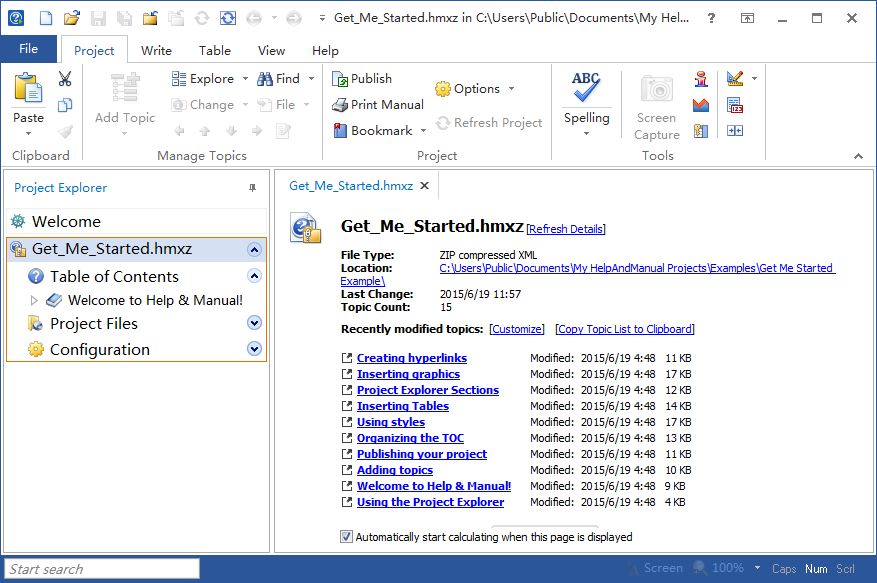Pin the Project Explorer panel

coord(252,188)
